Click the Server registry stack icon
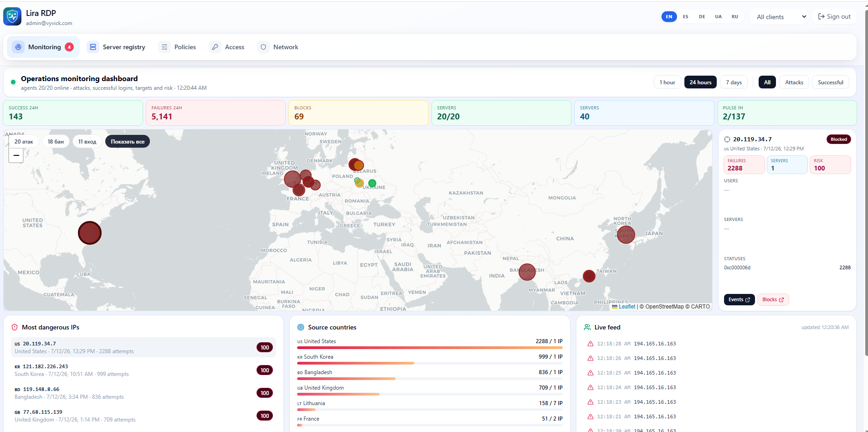 (93, 47)
